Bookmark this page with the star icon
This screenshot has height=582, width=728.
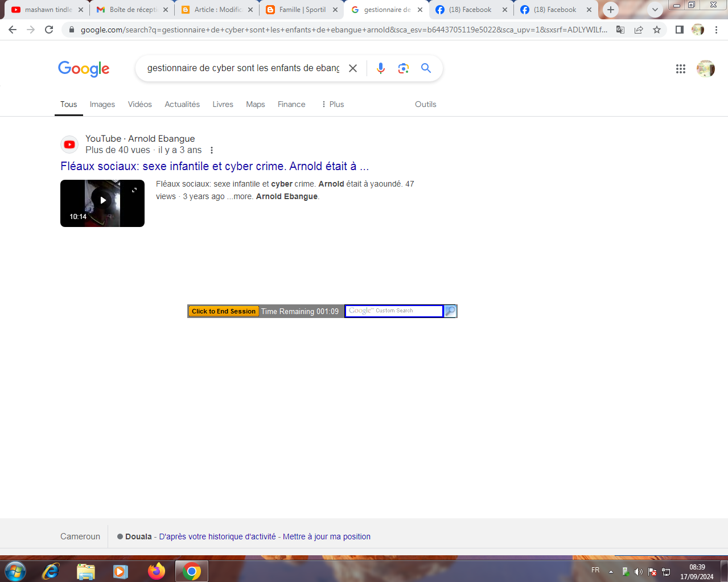657,30
